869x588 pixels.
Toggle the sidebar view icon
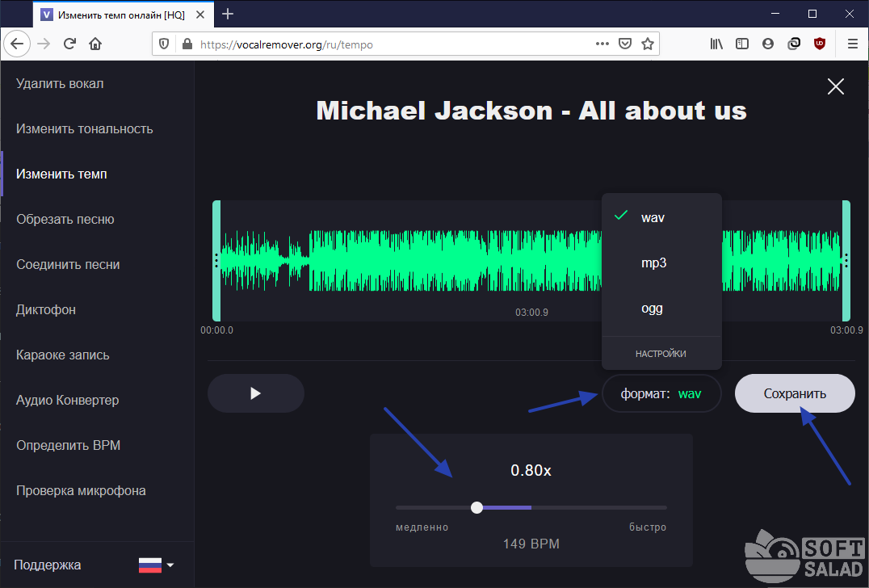(x=742, y=44)
